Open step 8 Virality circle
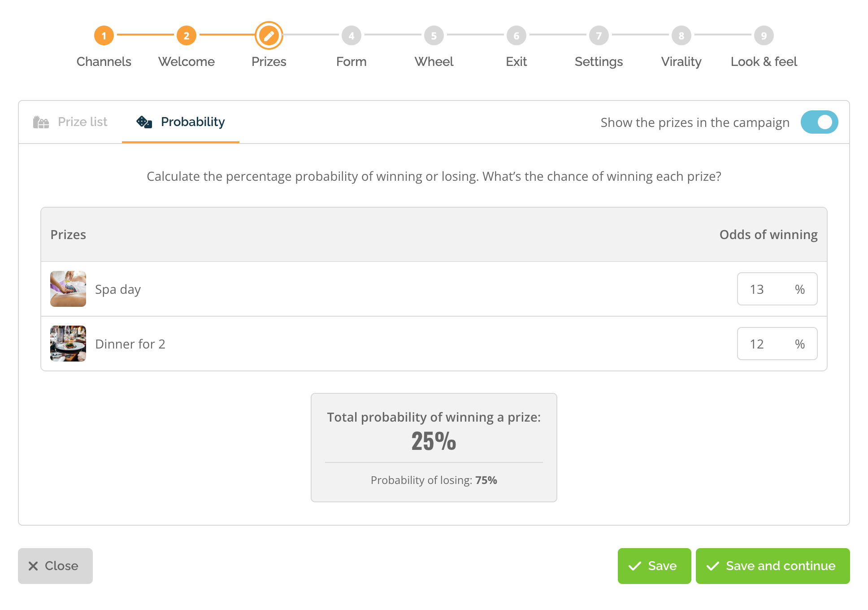This screenshot has height=610, width=868. (x=681, y=35)
